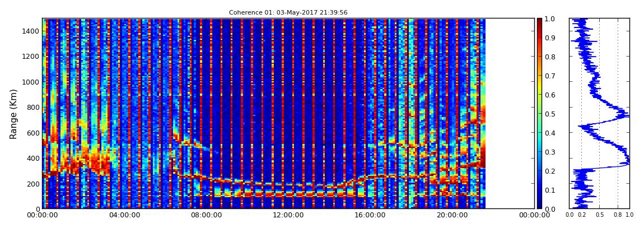Click the 800 tick label on the range axis
The height and width of the screenshot is (228, 644).
(x=33, y=107)
